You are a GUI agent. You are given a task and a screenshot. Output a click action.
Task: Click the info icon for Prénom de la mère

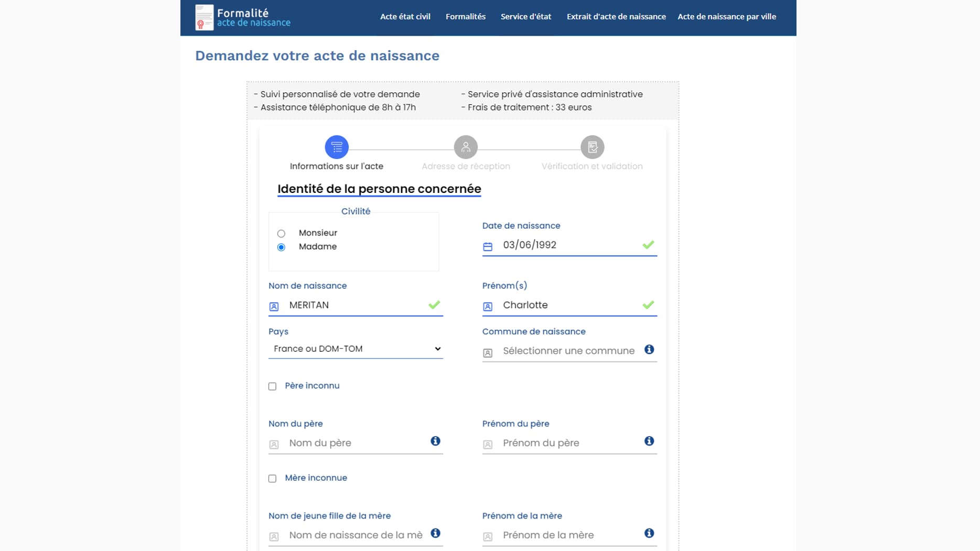click(649, 533)
